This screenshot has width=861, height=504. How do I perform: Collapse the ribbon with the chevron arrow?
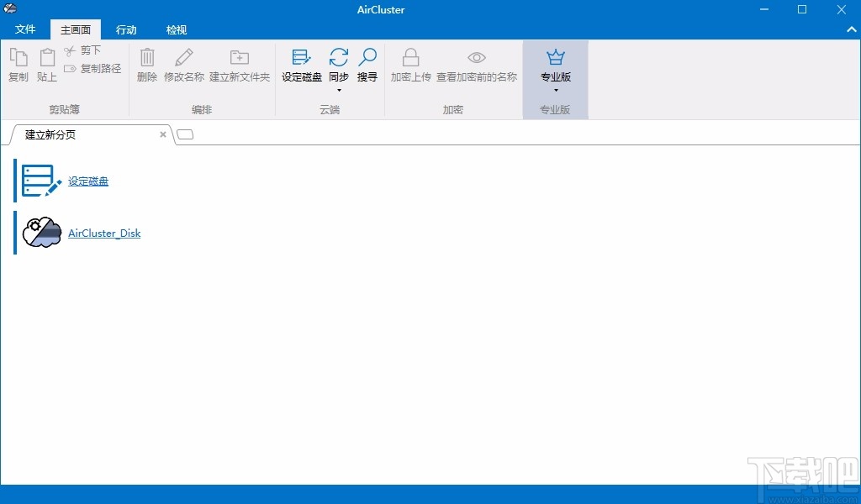pyautogui.click(x=850, y=28)
